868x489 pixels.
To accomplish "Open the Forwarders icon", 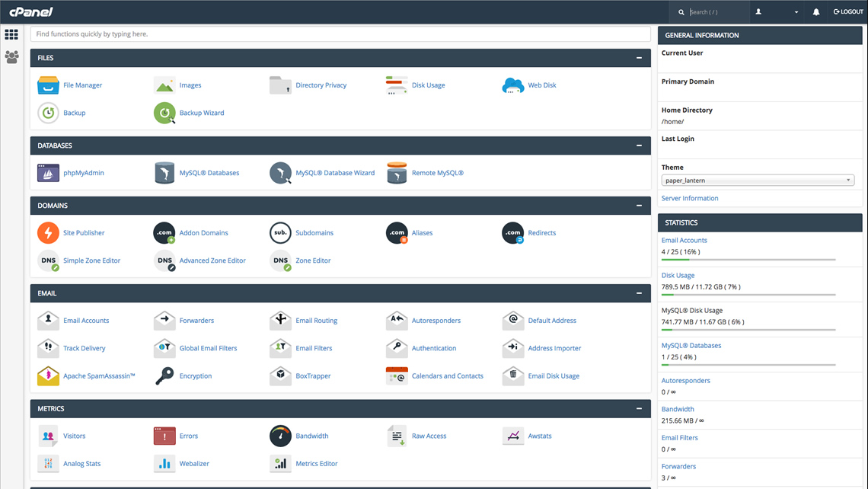I will pos(164,320).
